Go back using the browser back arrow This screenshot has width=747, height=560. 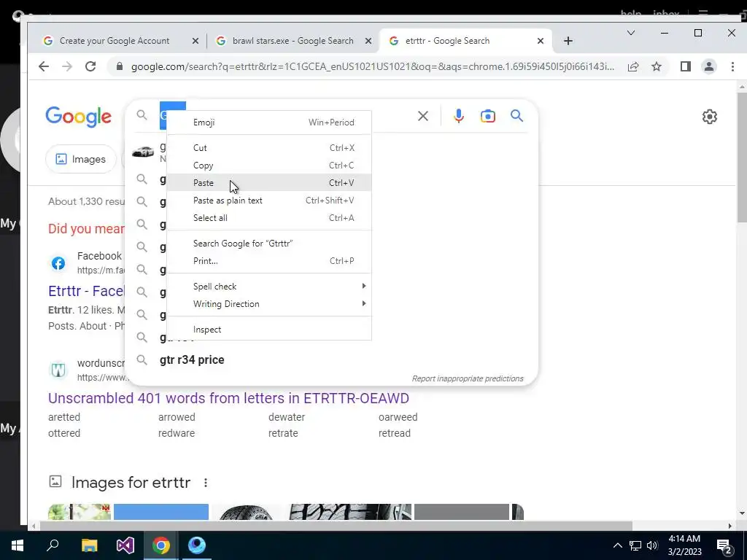[x=44, y=66]
